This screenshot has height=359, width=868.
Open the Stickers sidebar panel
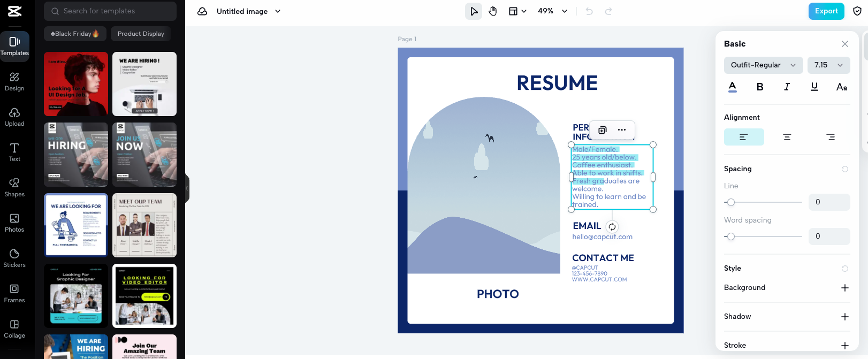14,258
